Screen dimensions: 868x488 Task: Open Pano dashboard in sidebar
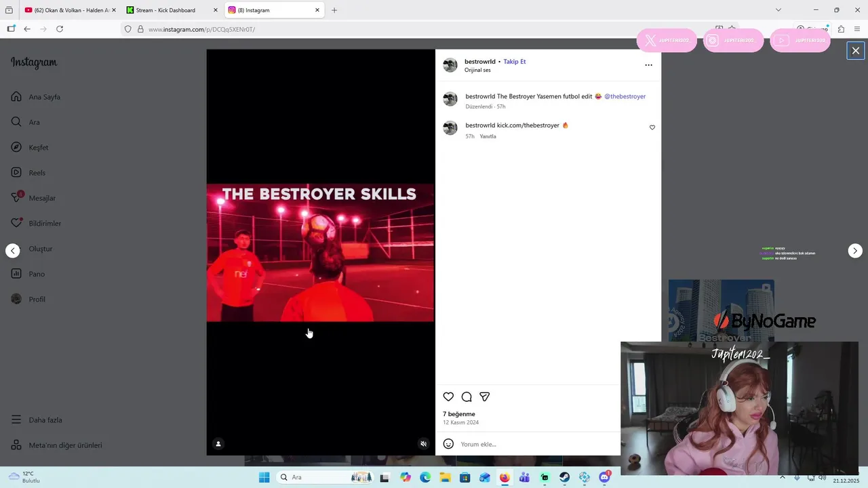coord(28,274)
